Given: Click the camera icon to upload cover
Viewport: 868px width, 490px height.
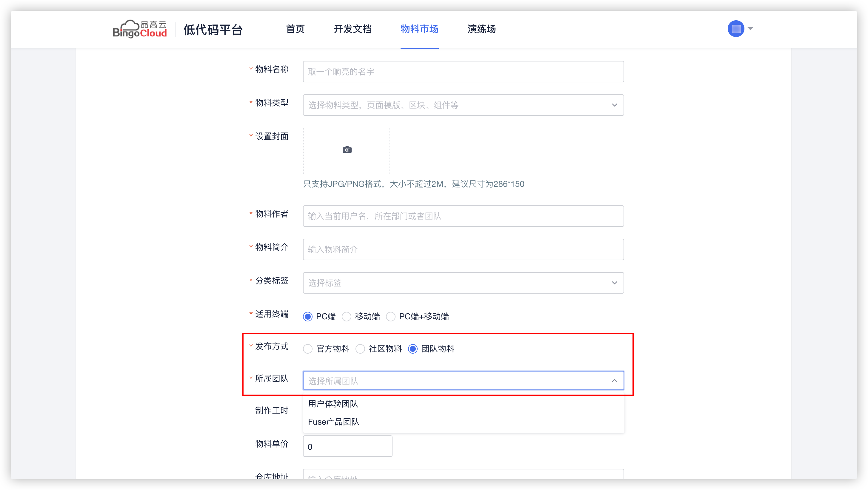Looking at the screenshot, I should coord(347,150).
